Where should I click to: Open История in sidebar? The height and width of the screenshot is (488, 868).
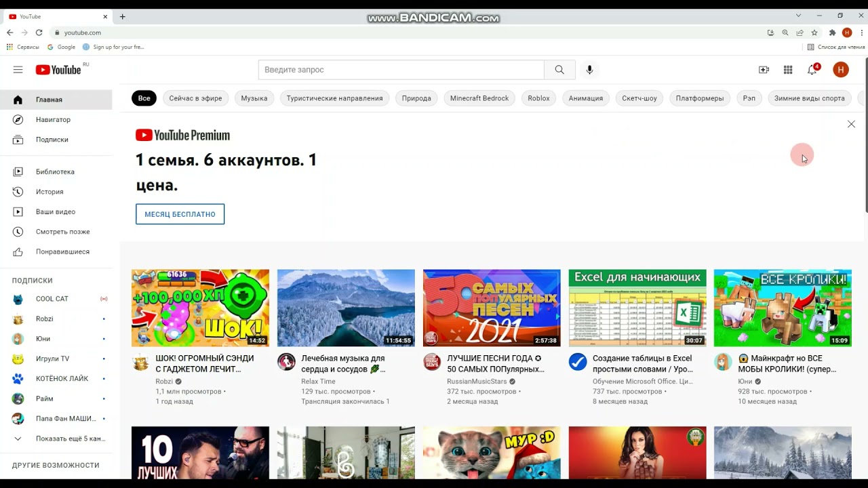(56, 192)
